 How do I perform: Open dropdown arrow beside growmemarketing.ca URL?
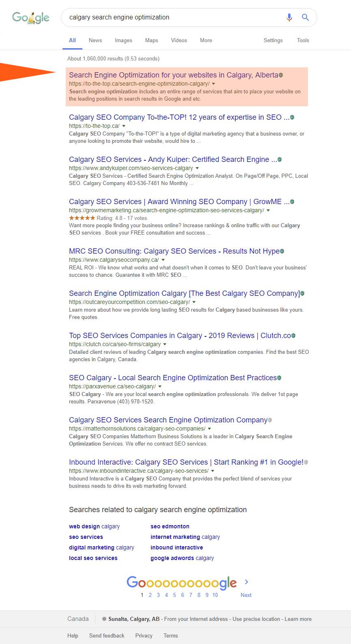point(268,211)
